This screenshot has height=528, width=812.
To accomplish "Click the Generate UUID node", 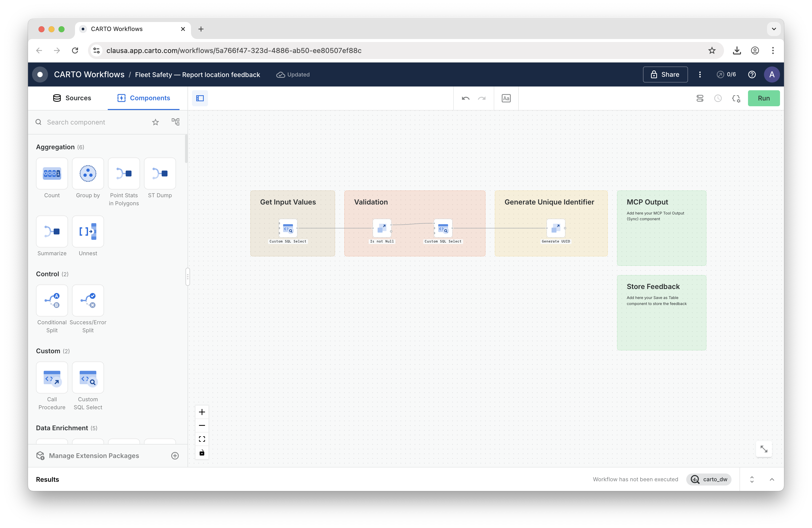I will click(555, 228).
